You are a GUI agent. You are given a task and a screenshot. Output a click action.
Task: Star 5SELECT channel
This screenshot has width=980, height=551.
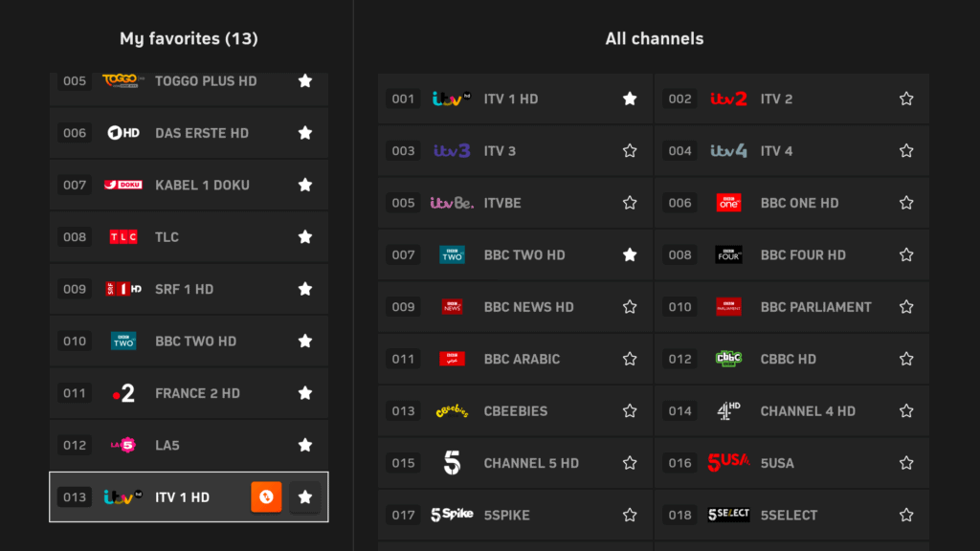click(906, 516)
